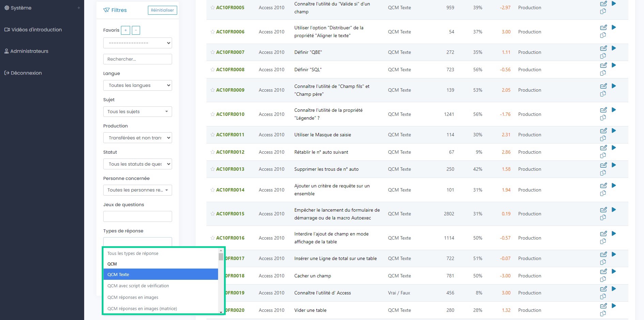This screenshot has height=320, width=644.
Task: Open question AC10FR0011 link
Action: point(230,135)
